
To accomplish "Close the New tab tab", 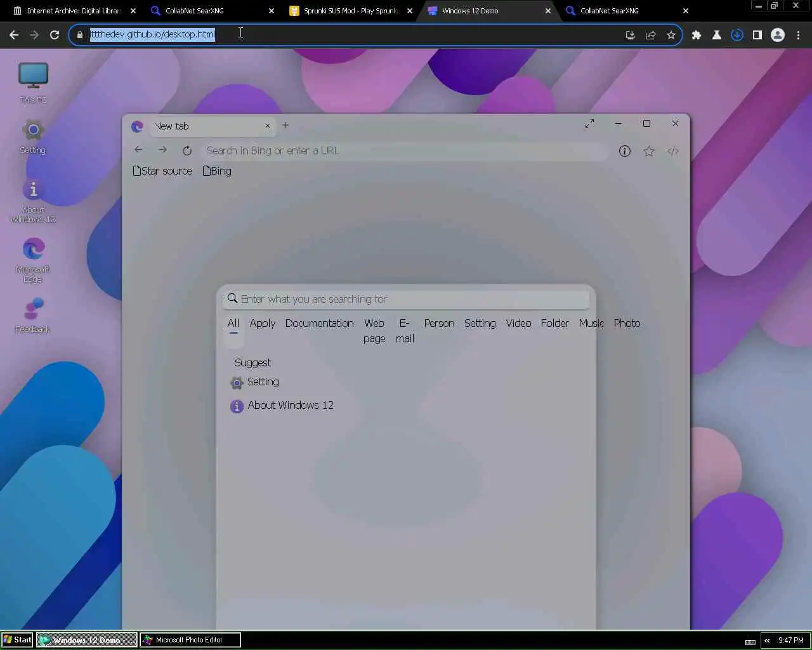I will 268,126.
